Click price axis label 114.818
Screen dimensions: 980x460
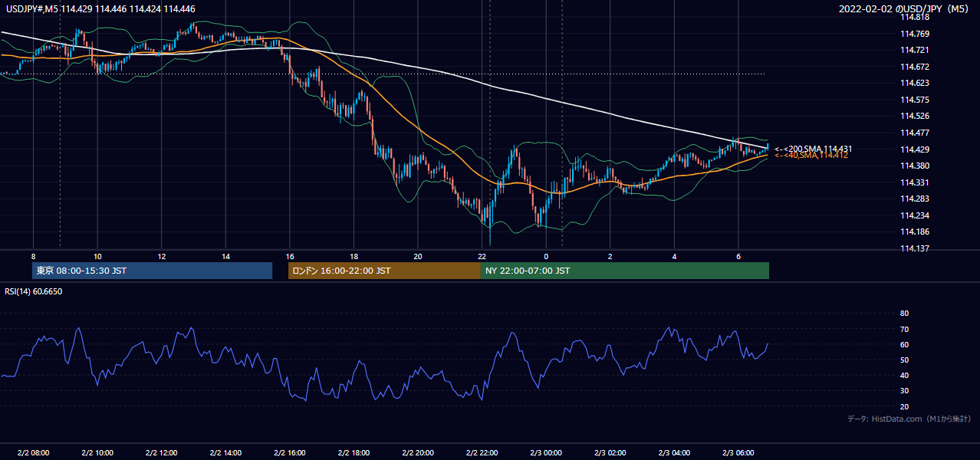click(x=914, y=17)
